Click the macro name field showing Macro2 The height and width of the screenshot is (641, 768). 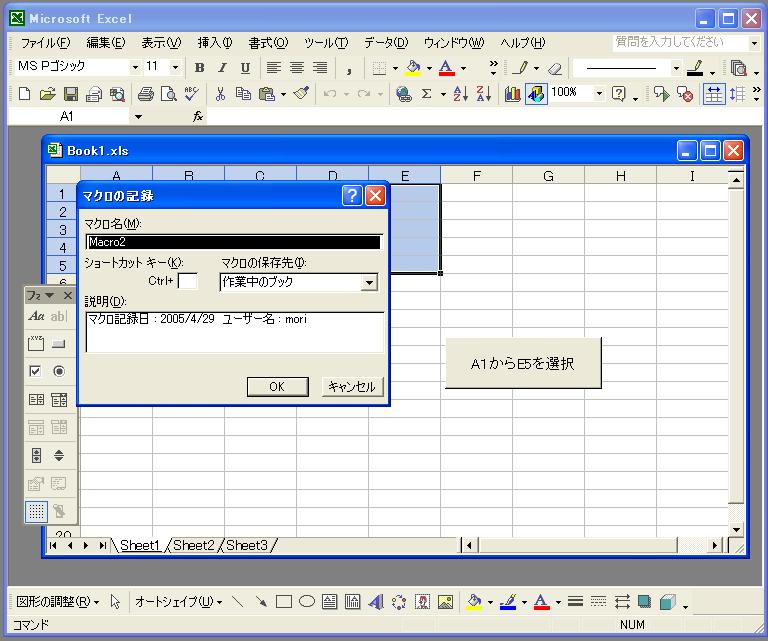pos(234,242)
